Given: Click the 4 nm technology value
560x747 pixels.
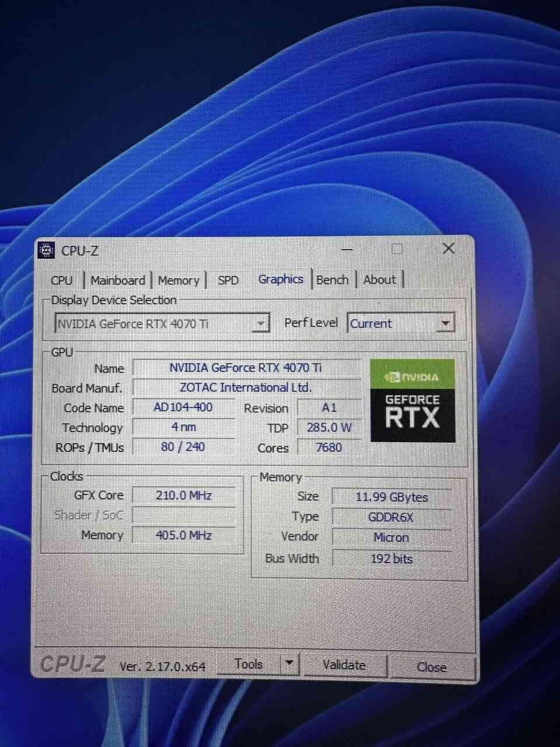Looking at the screenshot, I should click(183, 427).
